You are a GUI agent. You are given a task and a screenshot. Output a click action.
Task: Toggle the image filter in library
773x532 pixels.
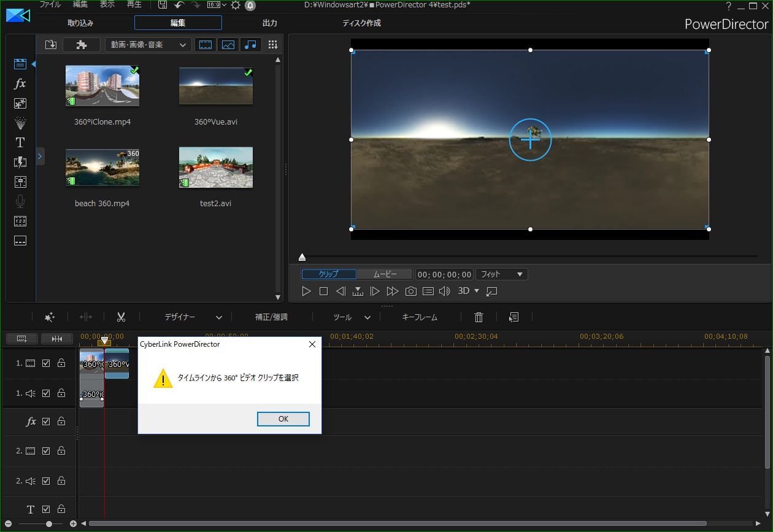(228, 45)
